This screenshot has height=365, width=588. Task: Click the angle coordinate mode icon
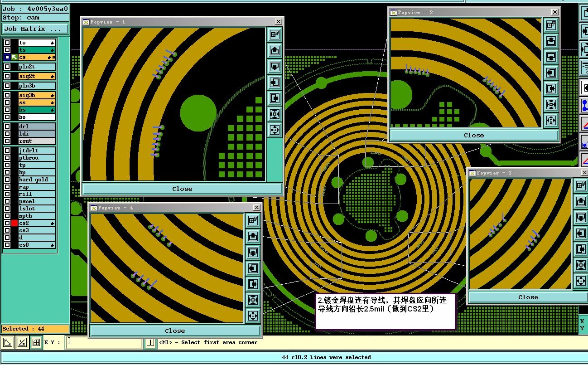22,343
